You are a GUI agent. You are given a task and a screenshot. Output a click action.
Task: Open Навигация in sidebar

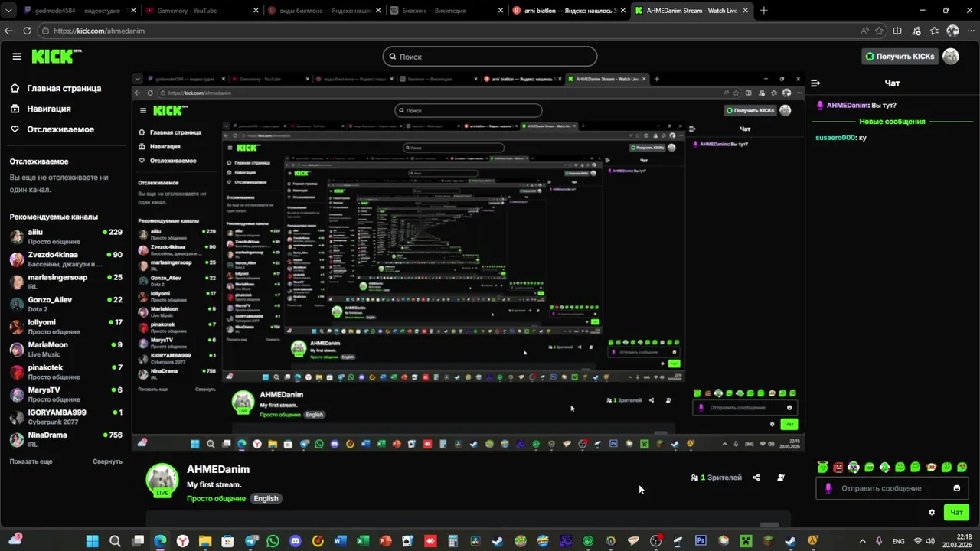click(x=41, y=109)
